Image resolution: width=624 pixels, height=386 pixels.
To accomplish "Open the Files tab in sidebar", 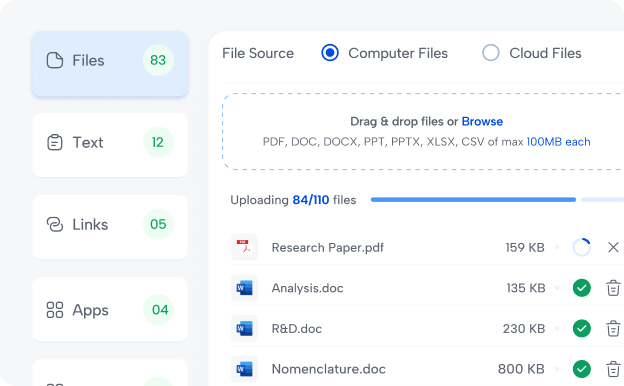I will (x=110, y=64).
